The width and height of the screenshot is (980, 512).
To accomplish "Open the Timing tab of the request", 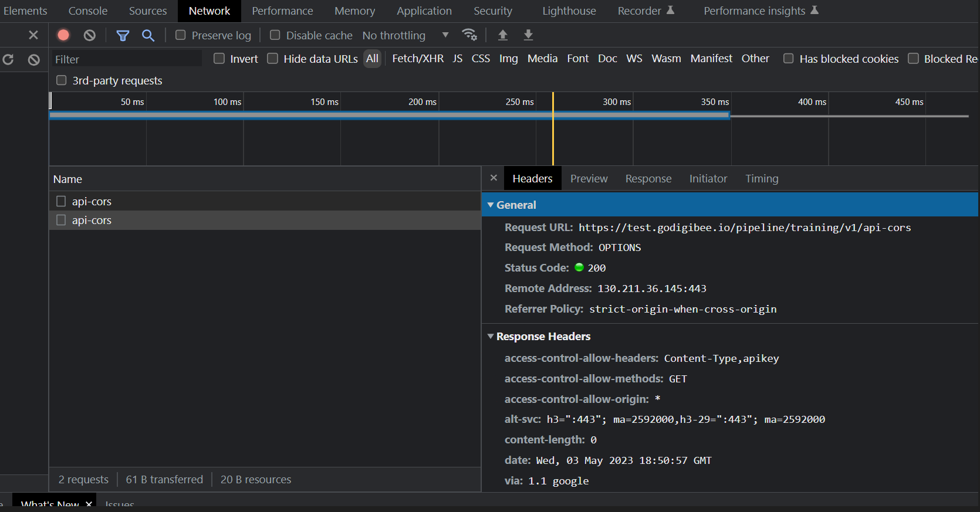I will 762,179.
